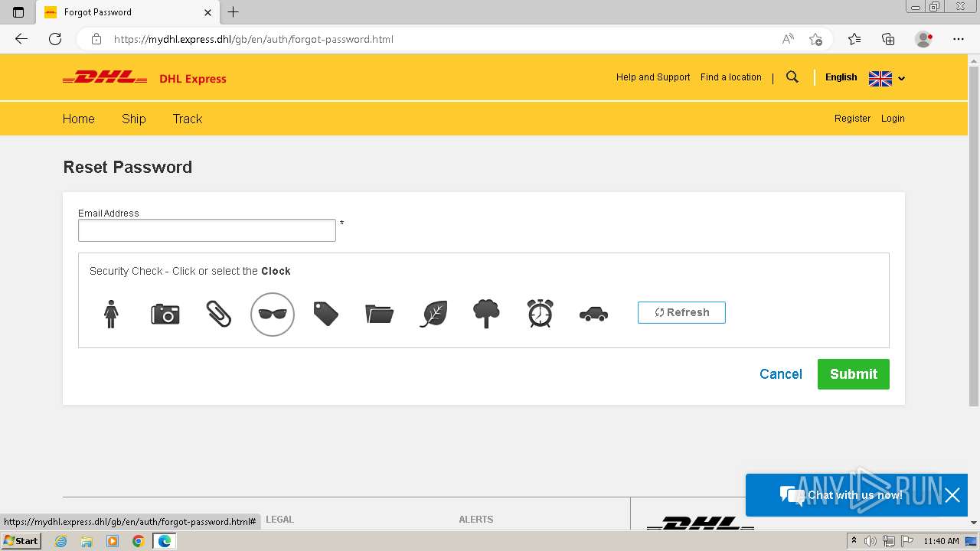
Task: Go back to previous browser page
Action: 21,39
